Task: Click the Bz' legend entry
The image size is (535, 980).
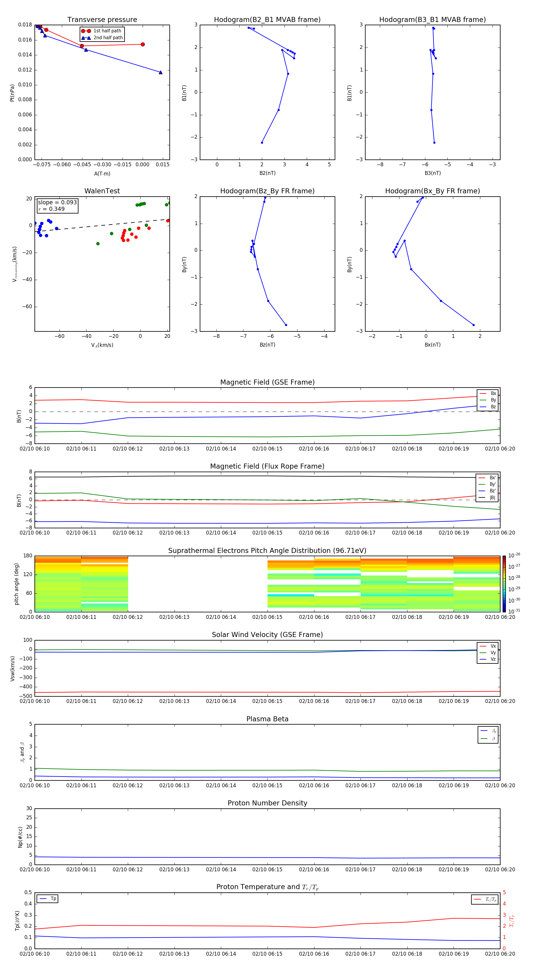Action: [x=487, y=491]
